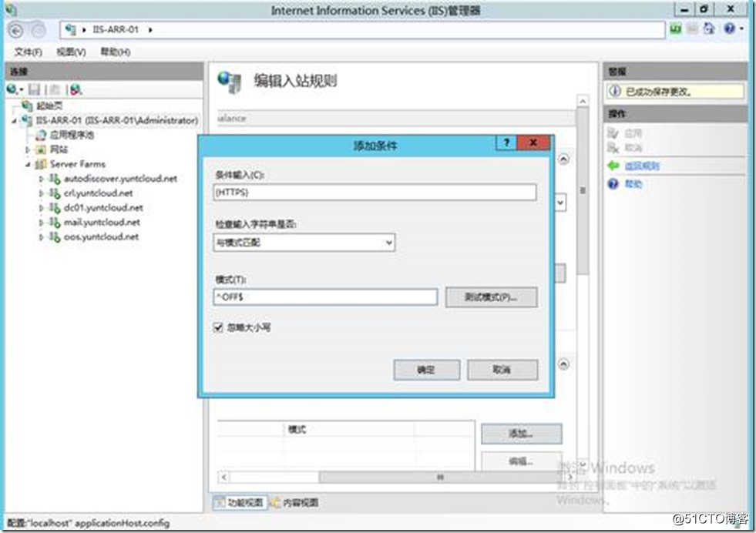The height and width of the screenshot is (533, 756).
Task: Collapse the section with lower round chevron
Action: coord(563,364)
